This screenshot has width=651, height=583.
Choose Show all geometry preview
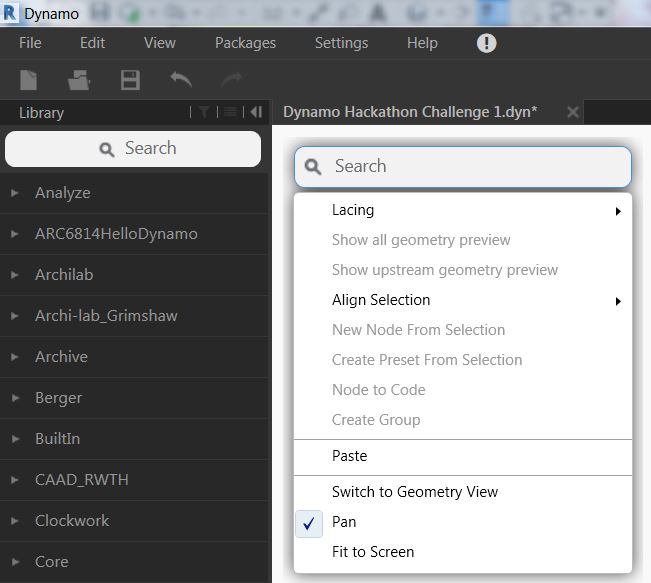(463, 240)
